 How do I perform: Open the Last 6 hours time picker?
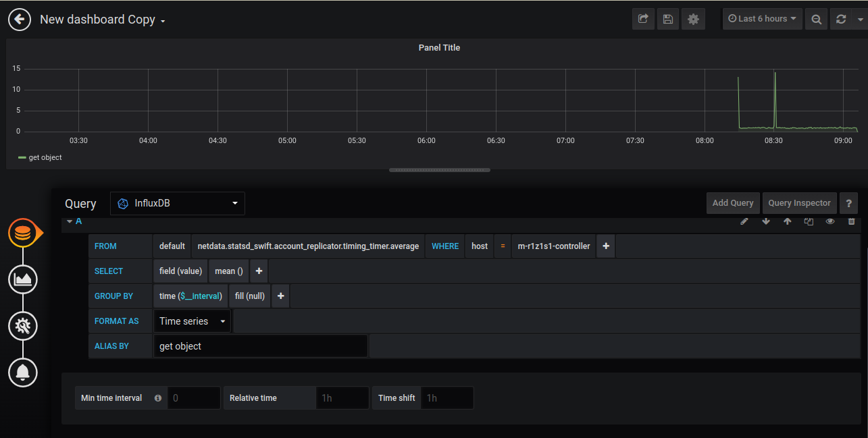[x=762, y=19]
